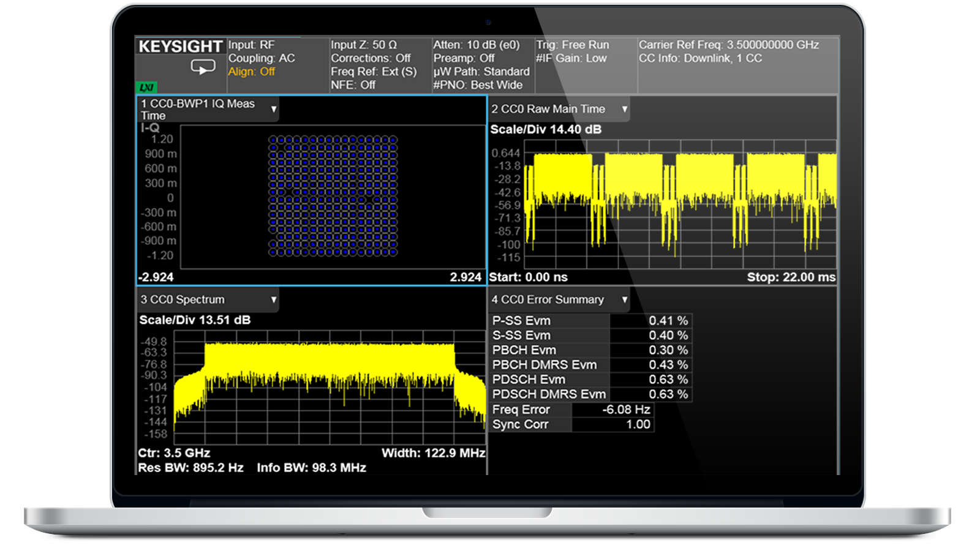
Task: Click Scale/Div 14.40 dB label
Action: 545,129
